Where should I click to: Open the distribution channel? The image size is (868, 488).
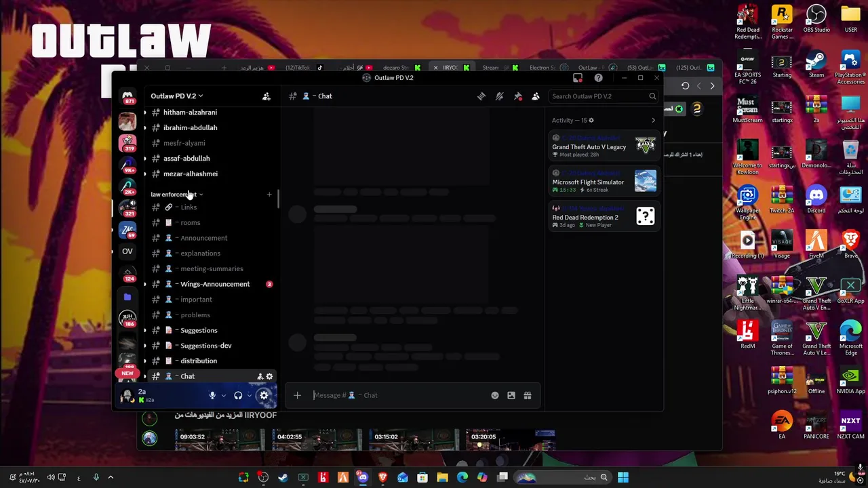tap(210, 361)
